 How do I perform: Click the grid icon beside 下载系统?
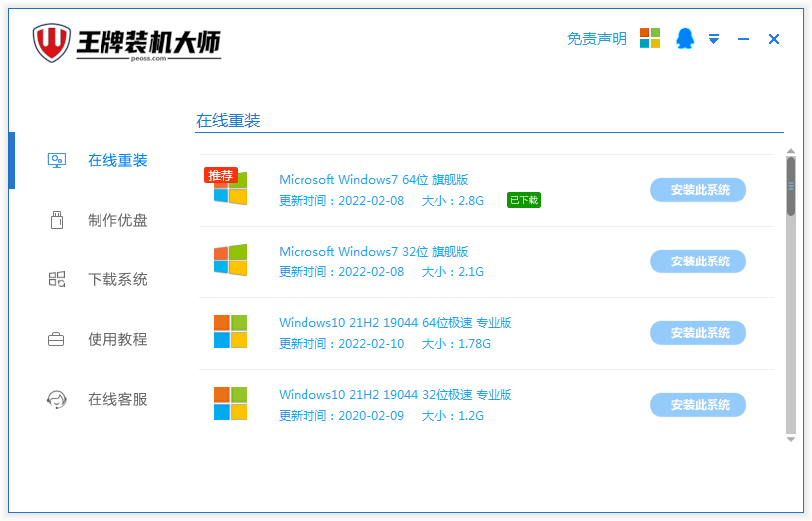tap(57, 280)
